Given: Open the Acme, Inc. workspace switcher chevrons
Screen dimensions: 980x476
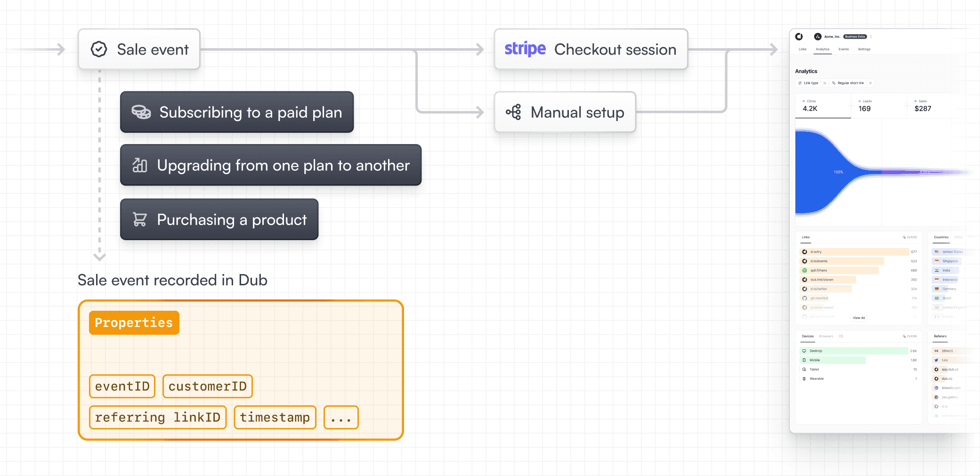Looking at the screenshot, I should coord(871,36).
